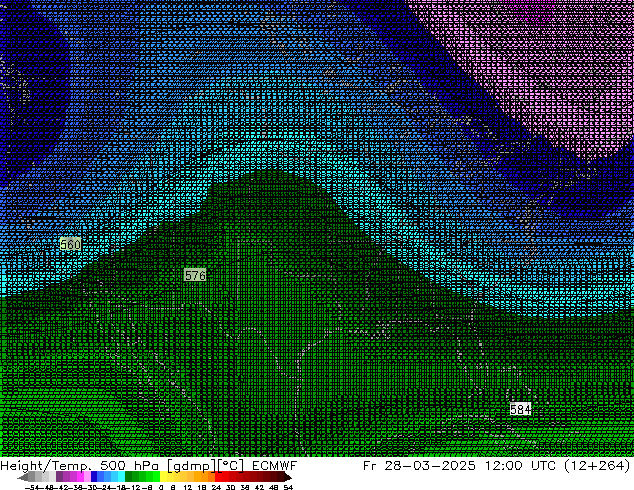
Task: Click the '-54' legend scale value
Action: pyautogui.click(x=32, y=487)
